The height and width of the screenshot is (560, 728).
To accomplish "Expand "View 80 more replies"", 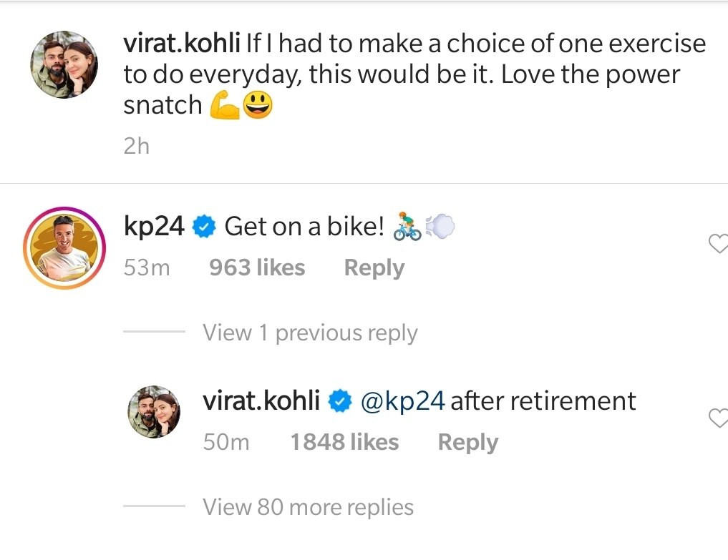I will pyautogui.click(x=308, y=507).
